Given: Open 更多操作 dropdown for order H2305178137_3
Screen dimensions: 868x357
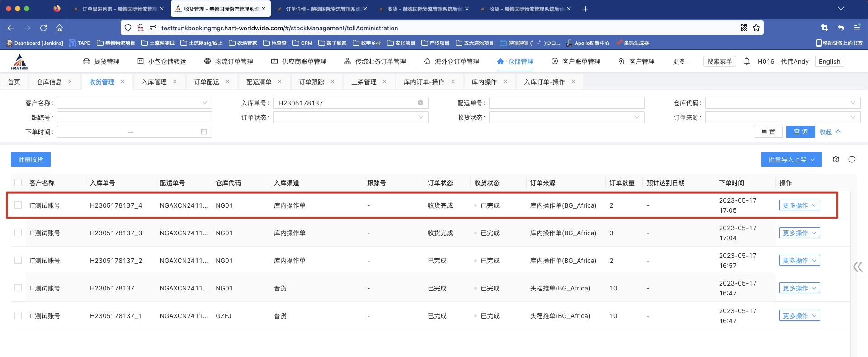Looking at the screenshot, I should pos(799,233).
